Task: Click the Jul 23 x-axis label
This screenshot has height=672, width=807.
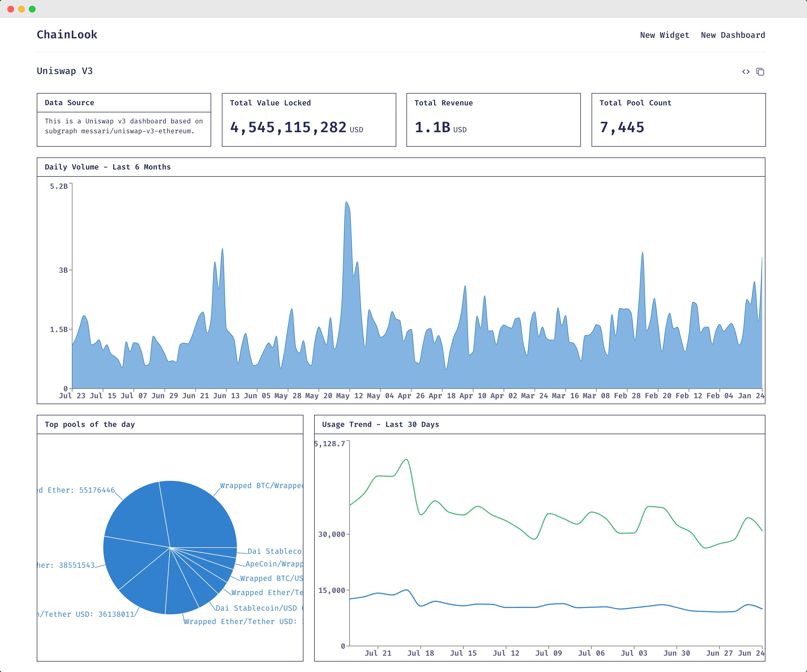Action: (x=72, y=396)
